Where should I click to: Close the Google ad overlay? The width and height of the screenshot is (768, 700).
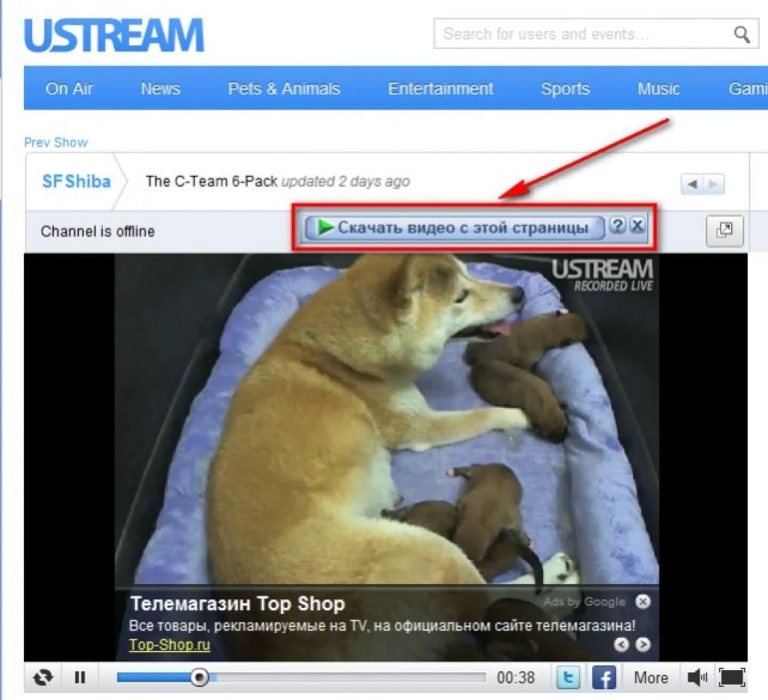[x=643, y=602]
